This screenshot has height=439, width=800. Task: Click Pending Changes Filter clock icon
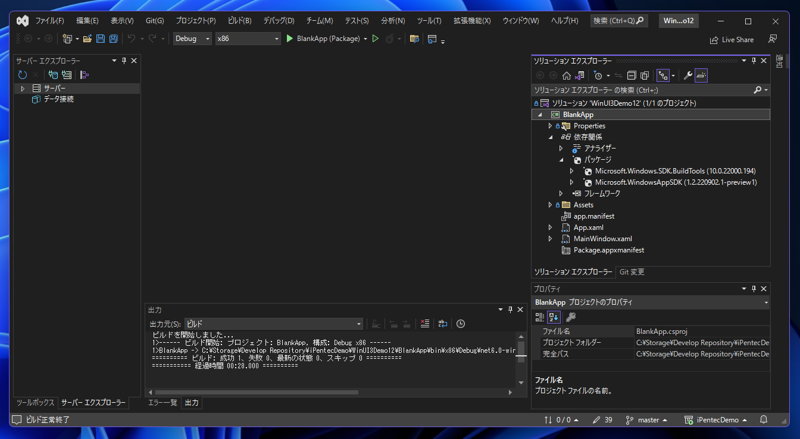point(598,76)
